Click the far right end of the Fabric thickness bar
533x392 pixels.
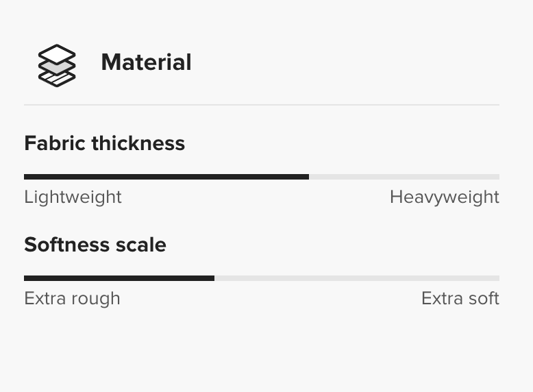pos(498,177)
